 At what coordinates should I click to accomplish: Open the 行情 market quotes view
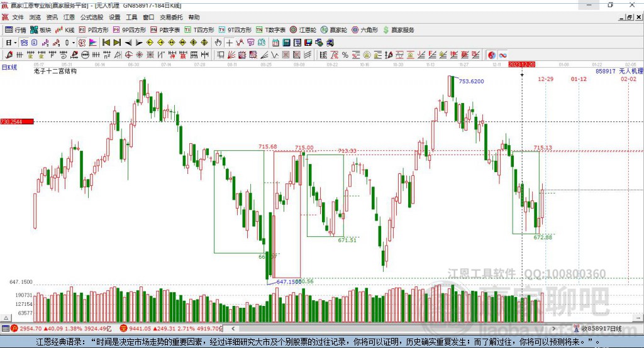coord(16,30)
